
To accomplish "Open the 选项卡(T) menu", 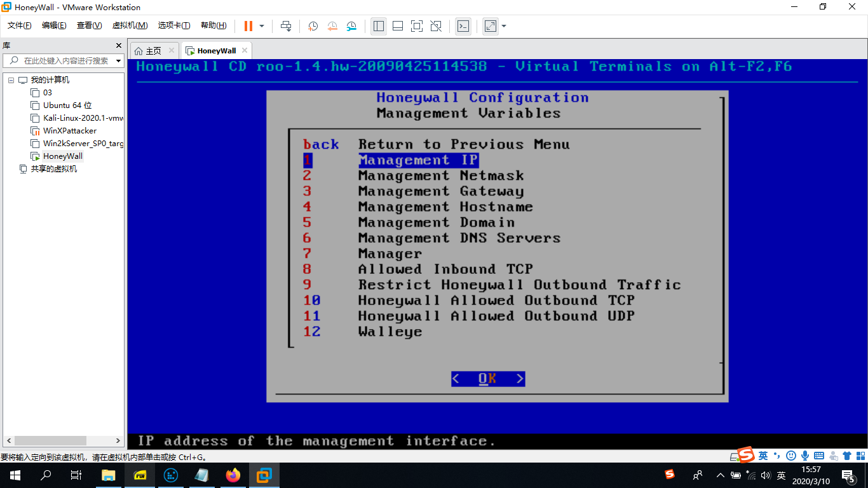I will 174,25.
